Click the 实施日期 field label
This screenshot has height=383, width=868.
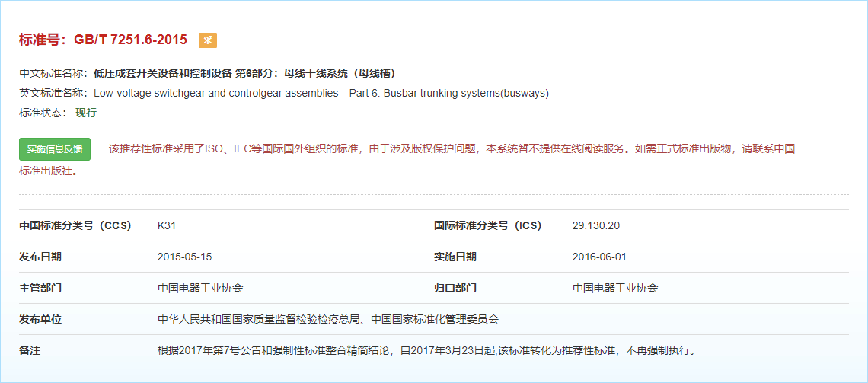(x=455, y=257)
